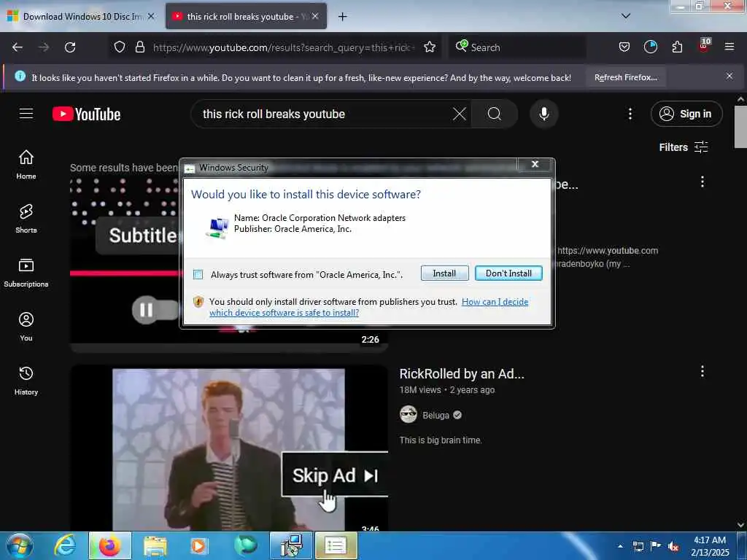This screenshot has height=560, width=747.
Task: Clear the YouTube search query
Action: pyautogui.click(x=460, y=114)
